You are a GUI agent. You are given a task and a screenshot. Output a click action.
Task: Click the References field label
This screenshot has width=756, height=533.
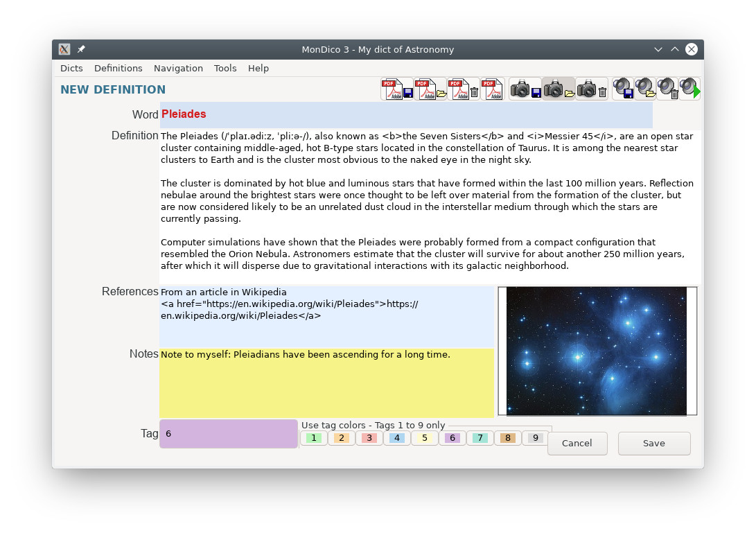(130, 291)
